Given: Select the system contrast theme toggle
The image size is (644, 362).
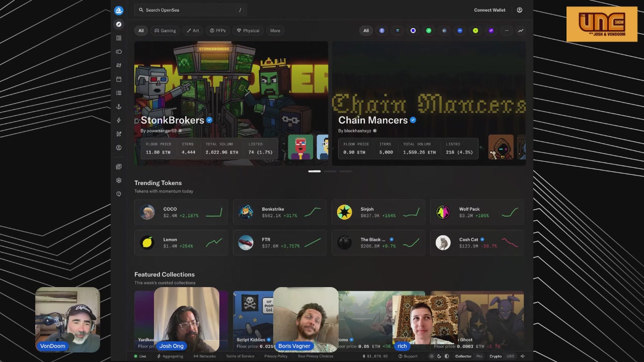Looking at the screenshot, I should click(x=446, y=356).
